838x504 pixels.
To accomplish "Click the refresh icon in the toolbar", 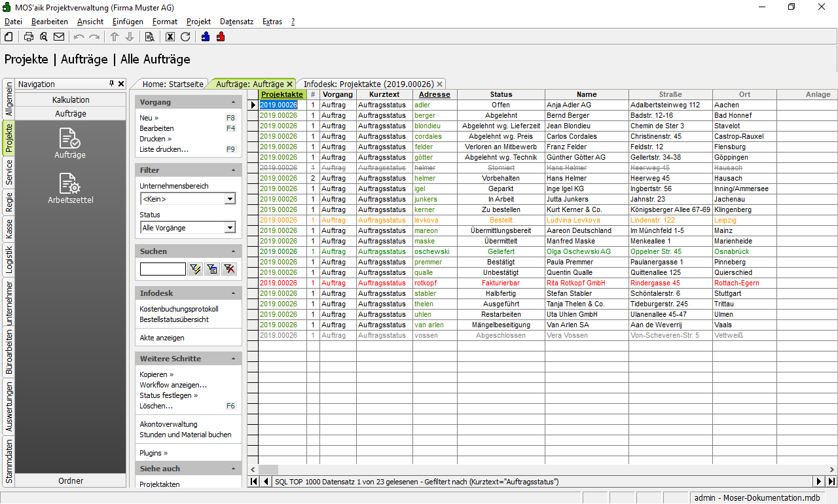I will coord(185,37).
